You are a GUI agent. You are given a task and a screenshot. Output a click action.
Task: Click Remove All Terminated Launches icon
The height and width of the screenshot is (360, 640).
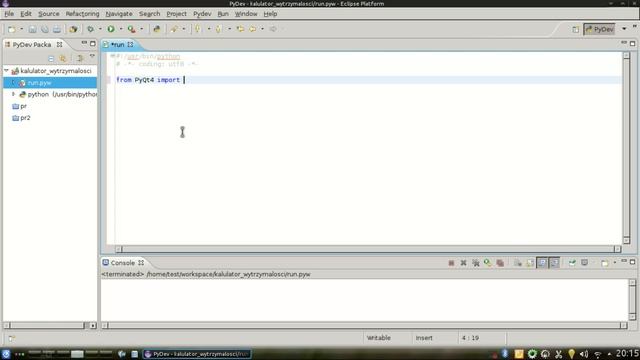476,263
